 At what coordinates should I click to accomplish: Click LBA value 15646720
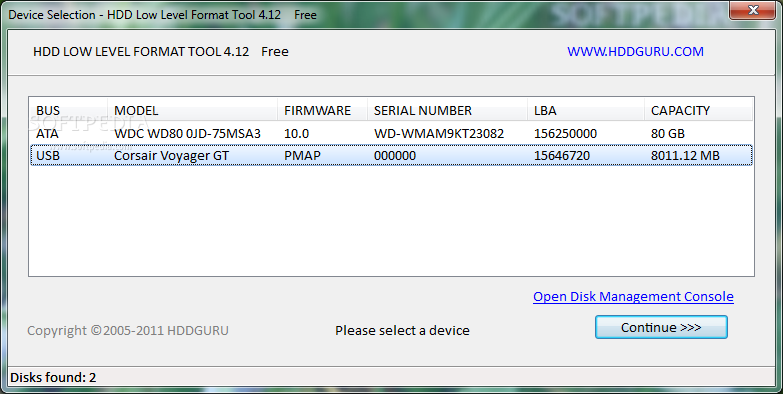(562, 156)
